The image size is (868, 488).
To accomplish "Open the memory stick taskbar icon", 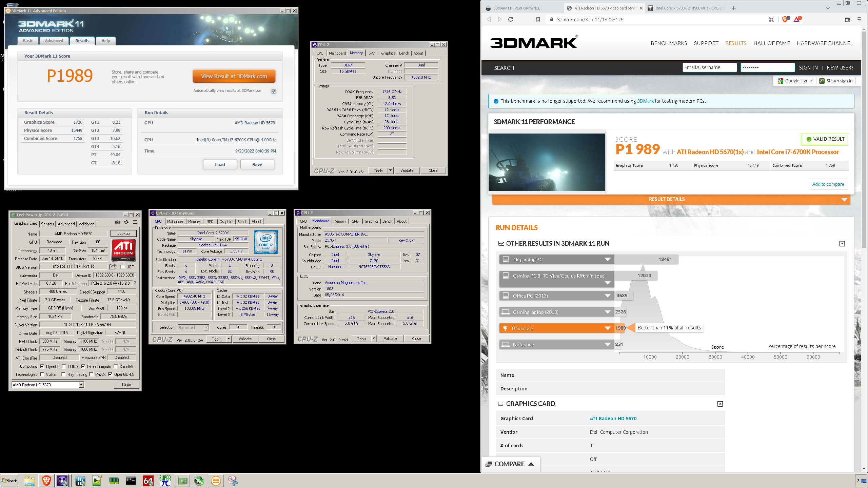I will (x=114, y=481).
